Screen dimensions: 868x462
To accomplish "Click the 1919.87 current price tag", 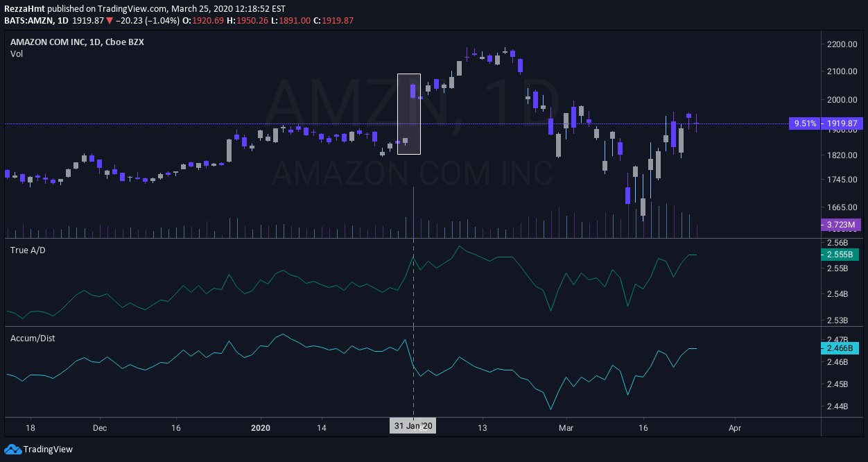I will click(x=842, y=123).
